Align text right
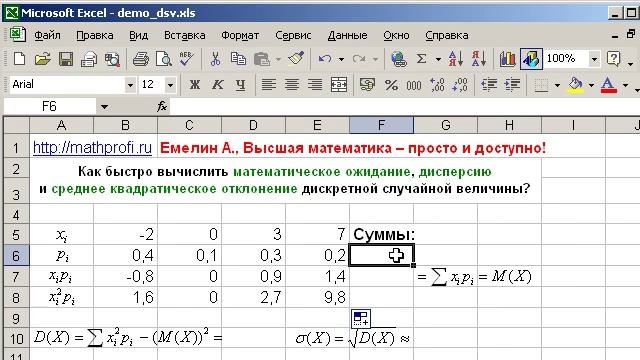Viewport: 640px width, 360px height. (x=315, y=85)
